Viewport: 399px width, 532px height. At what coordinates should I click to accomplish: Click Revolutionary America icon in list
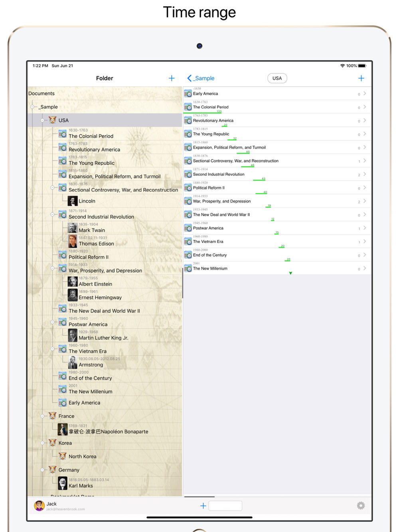(x=188, y=120)
